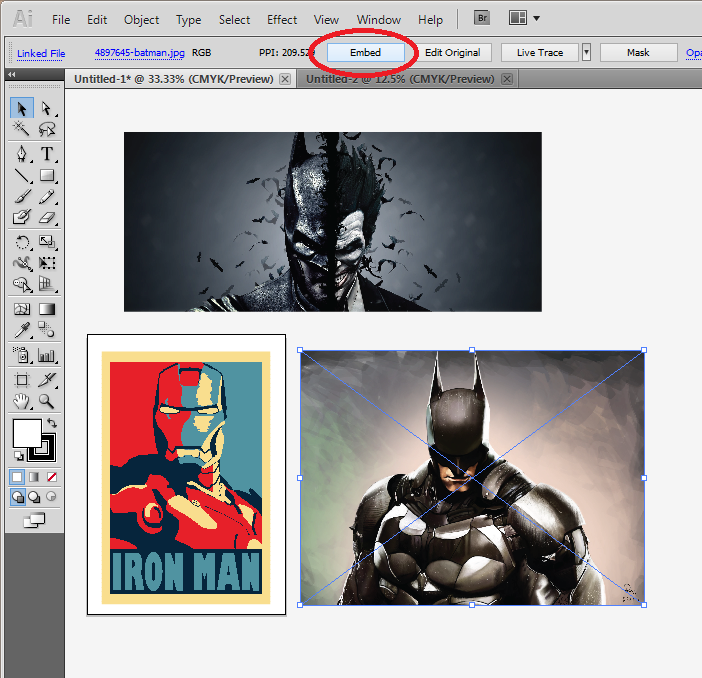Image resolution: width=702 pixels, height=678 pixels.
Task: Select the Slice tool
Action: pyautogui.click(x=47, y=380)
